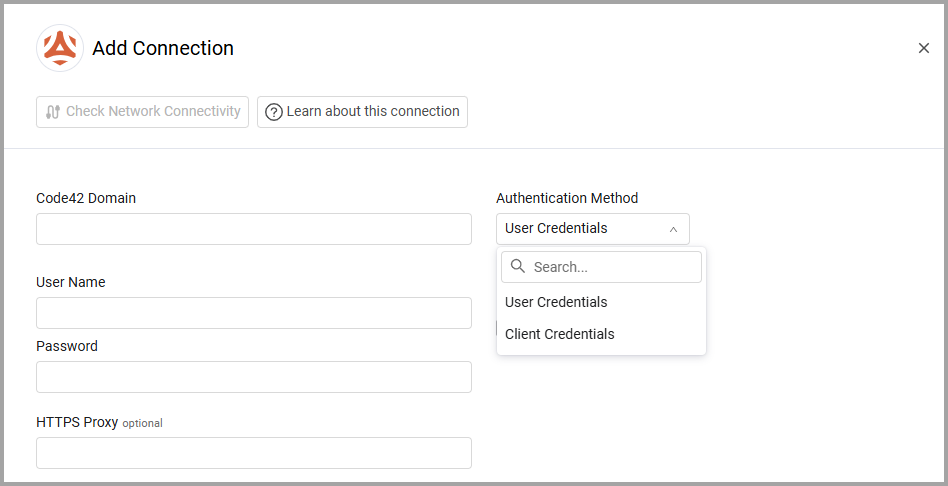
Task: Click the question mark help icon
Action: [x=274, y=112]
